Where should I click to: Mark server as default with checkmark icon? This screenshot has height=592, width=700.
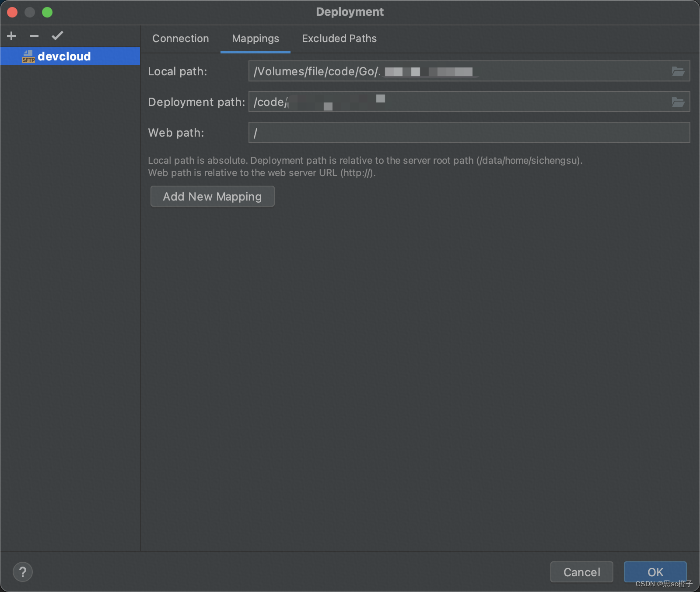(x=57, y=36)
